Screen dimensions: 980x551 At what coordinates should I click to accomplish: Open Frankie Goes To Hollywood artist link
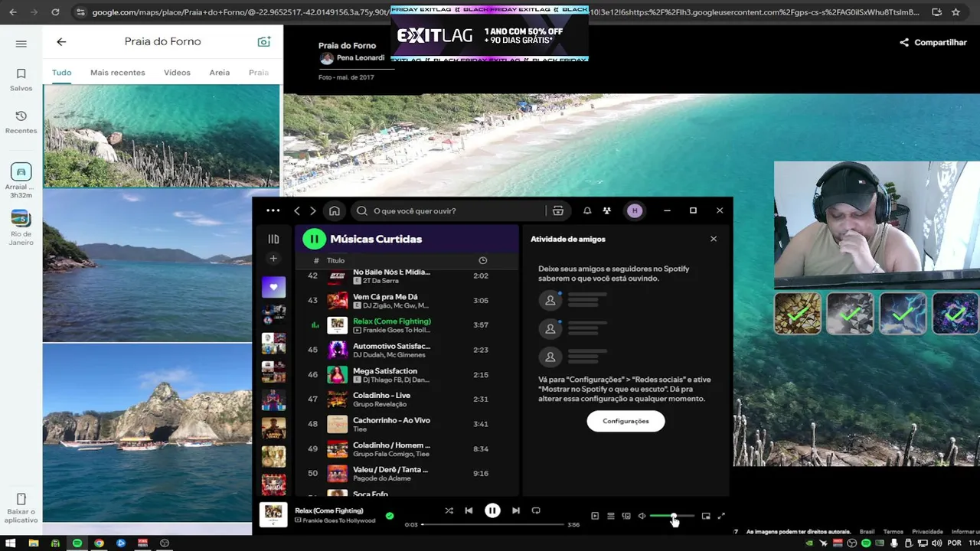tap(339, 520)
